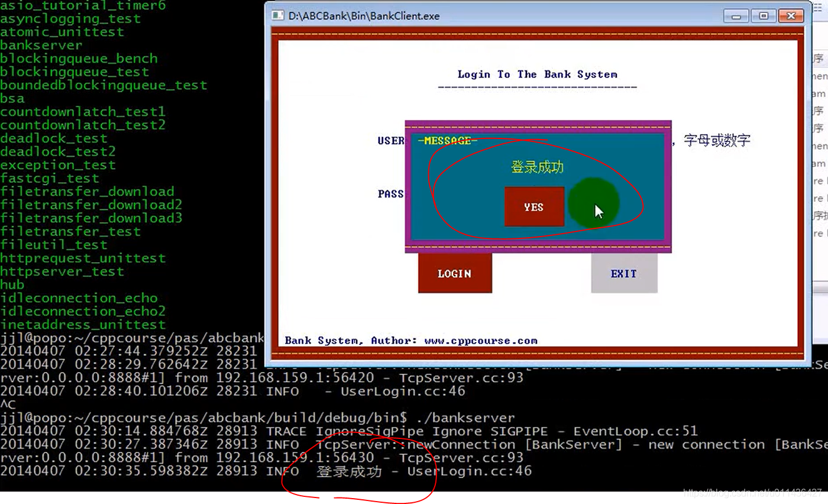Click deadlock_test in the terminal listing
The width and height of the screenshot is (828, 504).
54,138
